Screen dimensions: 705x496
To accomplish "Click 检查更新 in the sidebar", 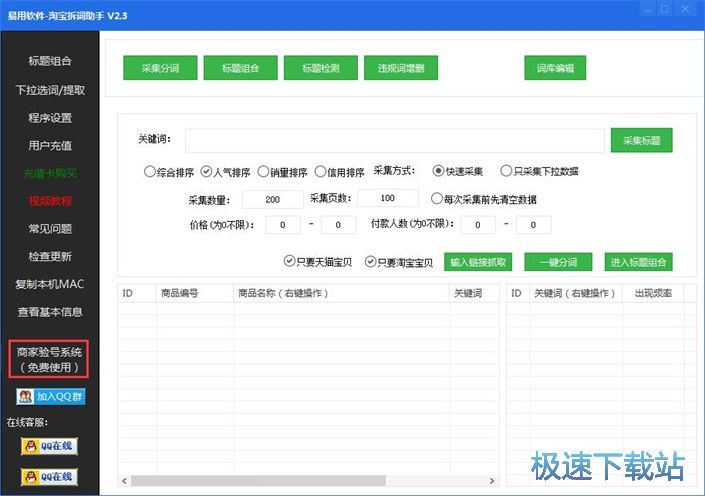I will pos(49,256).
